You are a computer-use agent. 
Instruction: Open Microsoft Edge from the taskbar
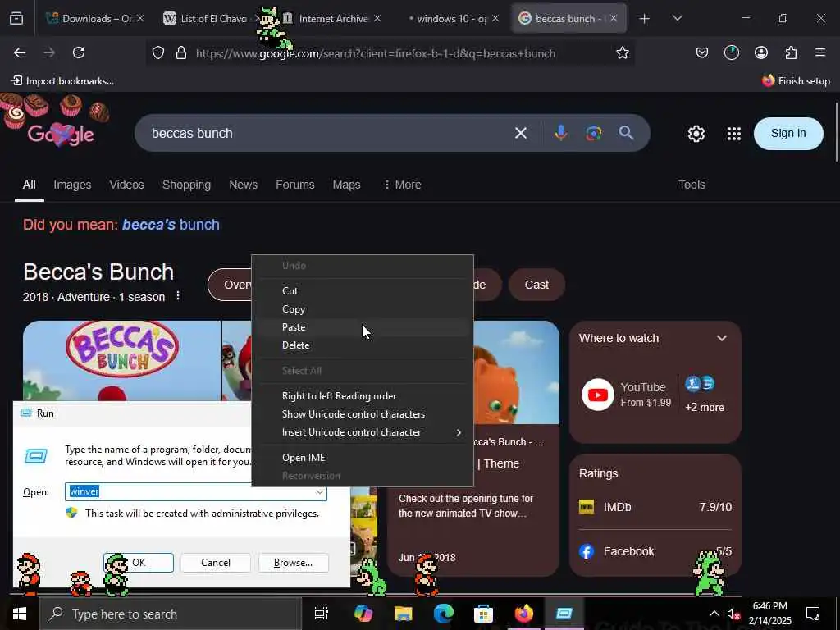pos(443,614)
